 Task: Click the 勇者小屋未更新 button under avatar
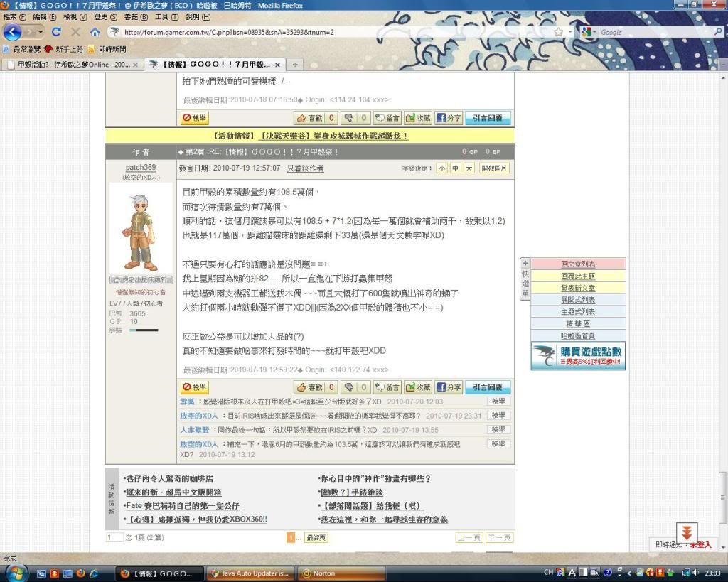point(141,279)
